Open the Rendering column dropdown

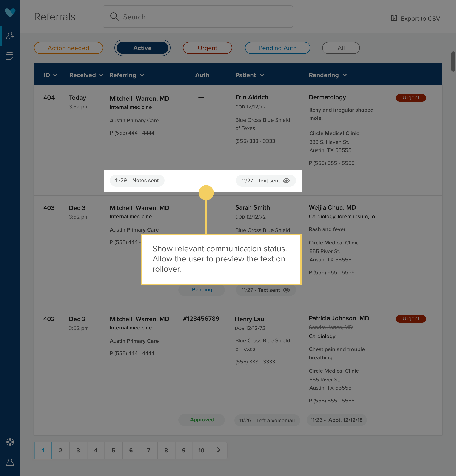[x=345, y=75]
